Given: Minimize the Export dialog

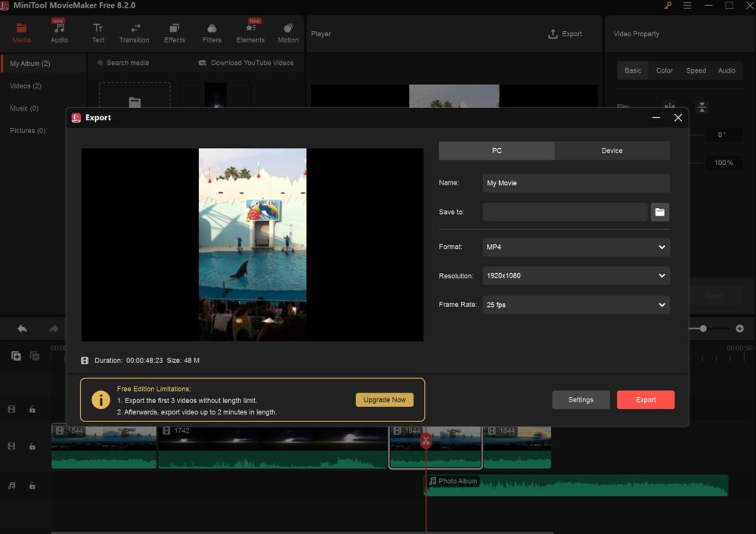Looking at the screenshot, I should pyautogui.click(x=655, y=118).
